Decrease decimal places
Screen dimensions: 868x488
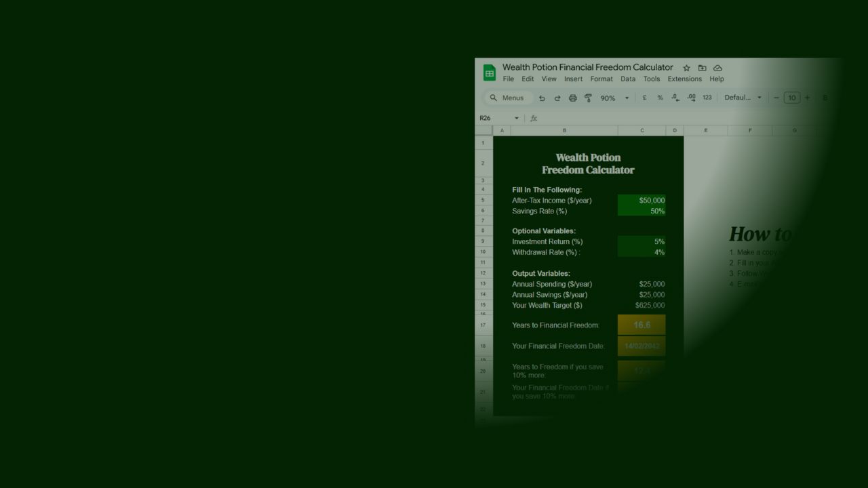[x=675, y=98]
